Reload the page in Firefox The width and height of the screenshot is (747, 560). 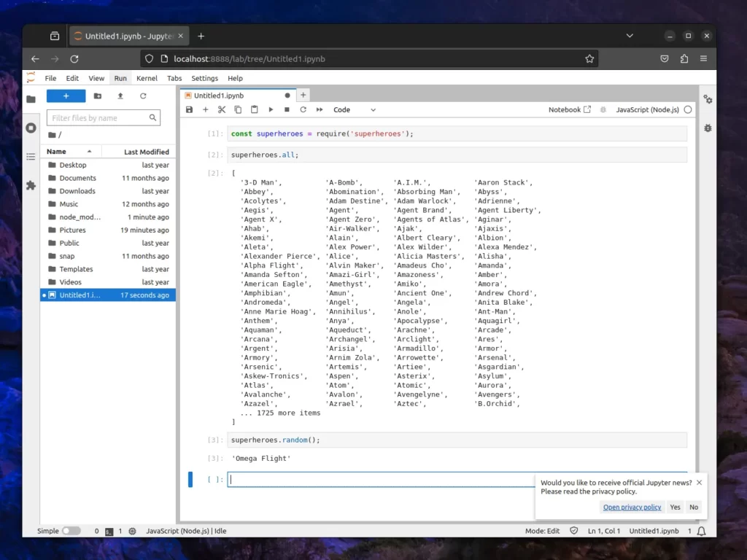pos(74,59)
